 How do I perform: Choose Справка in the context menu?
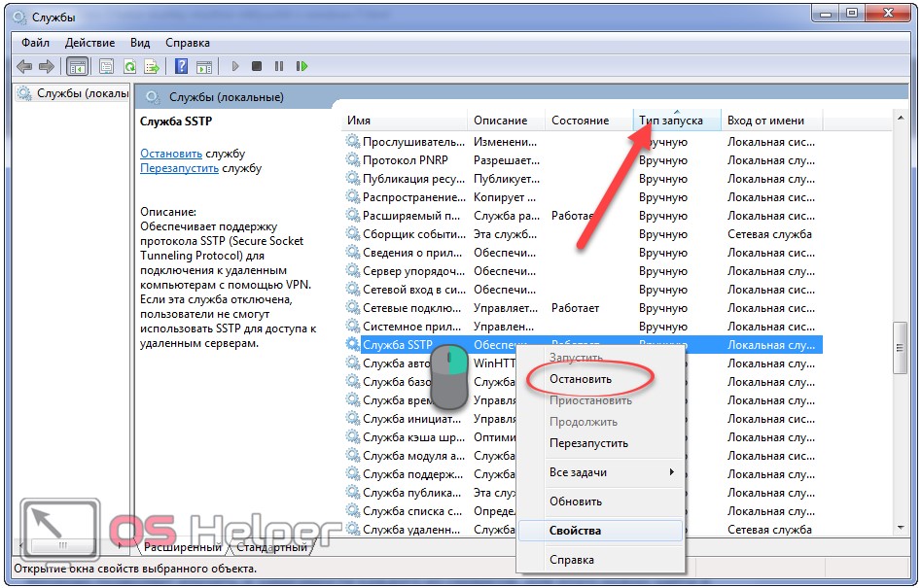click(600, 560)
